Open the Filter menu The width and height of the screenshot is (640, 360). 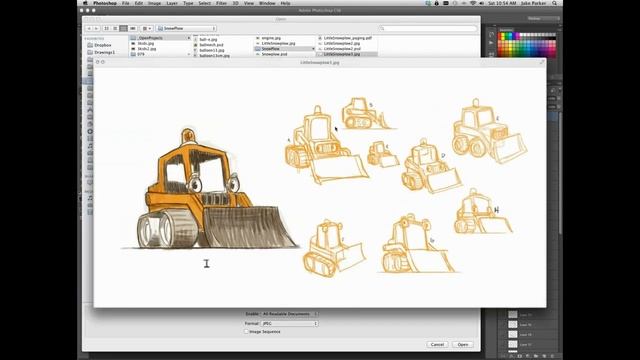[221, 3]
